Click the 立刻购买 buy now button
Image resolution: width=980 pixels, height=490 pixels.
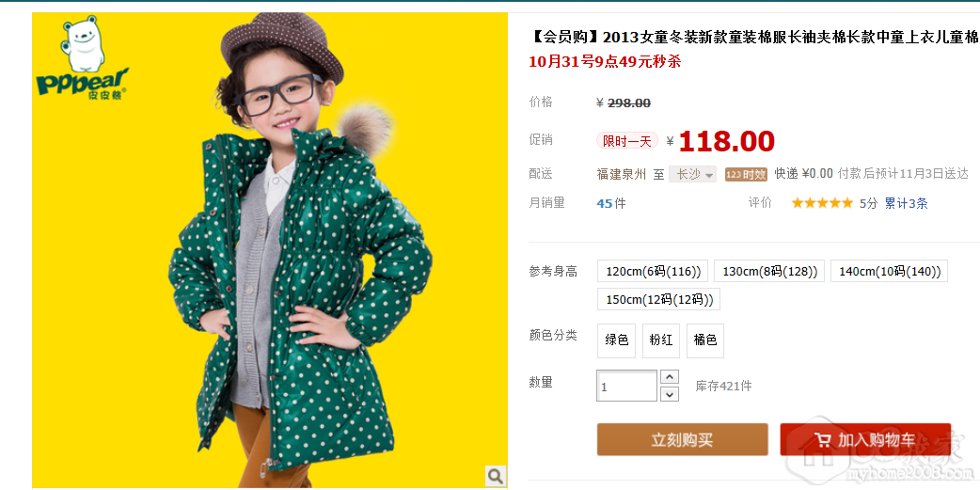(x=683, y=440)
